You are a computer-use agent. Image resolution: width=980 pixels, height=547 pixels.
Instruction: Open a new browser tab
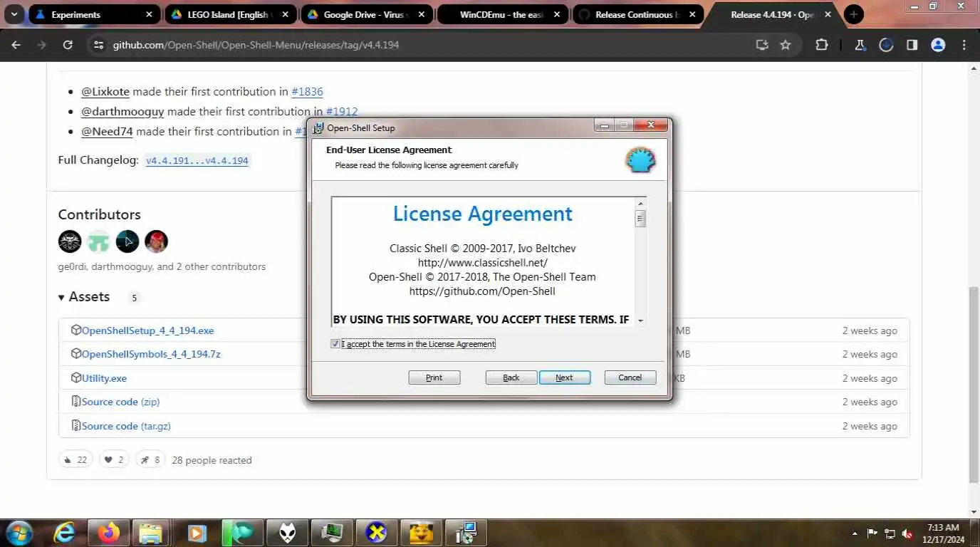tap(853, 14)
